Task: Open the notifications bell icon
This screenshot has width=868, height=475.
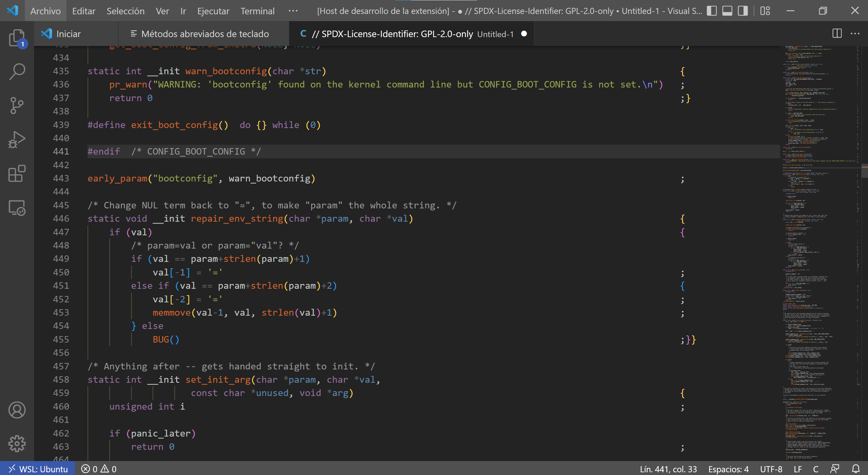Action: pyautogui.click(x=856, y=469)
